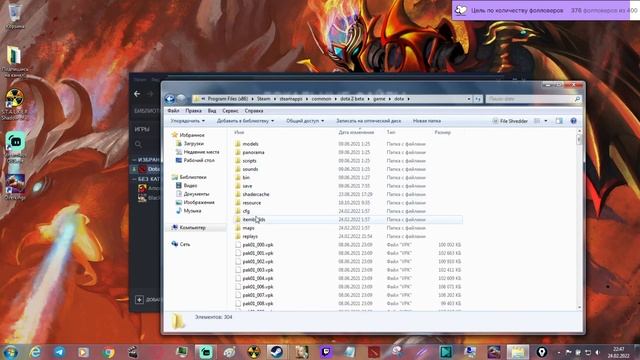Click the Windows Start button
Viewport: 640px width, 360px height.
pos(10,352)
